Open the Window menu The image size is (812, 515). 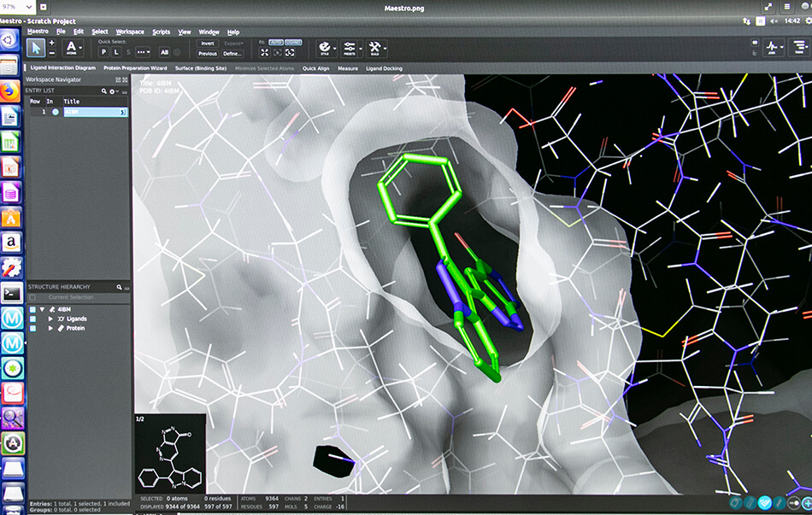click(x=209, y=32)
